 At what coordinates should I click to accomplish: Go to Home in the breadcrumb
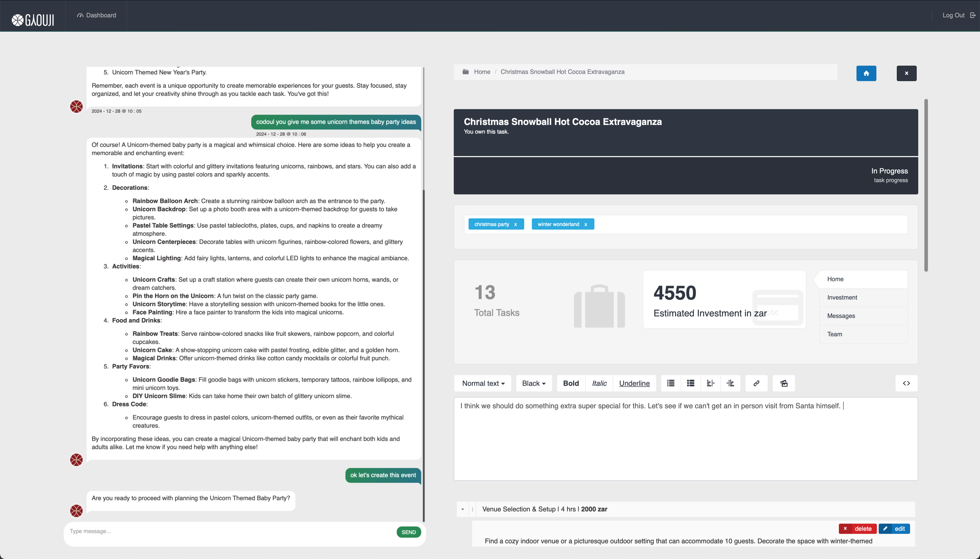(x=482, y=72)
